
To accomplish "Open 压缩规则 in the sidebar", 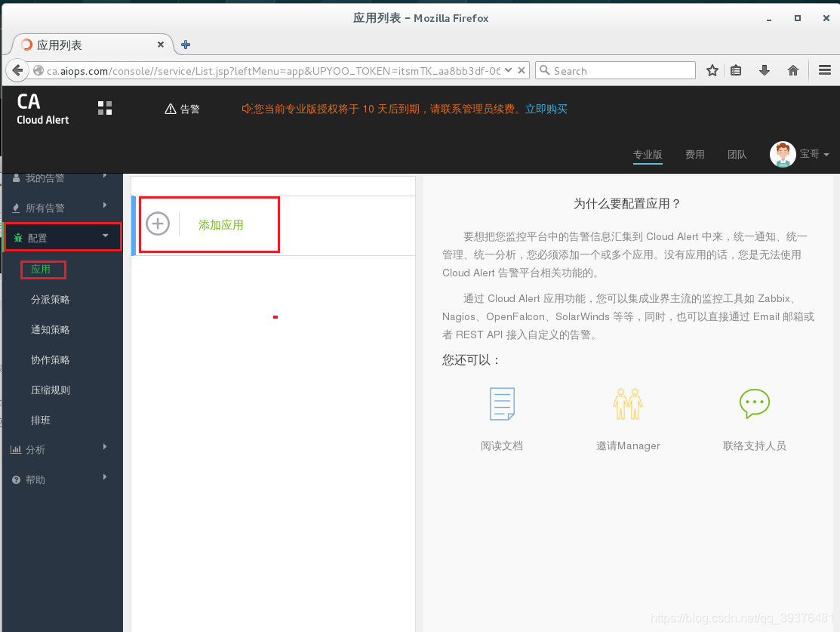I will point(51,390).
